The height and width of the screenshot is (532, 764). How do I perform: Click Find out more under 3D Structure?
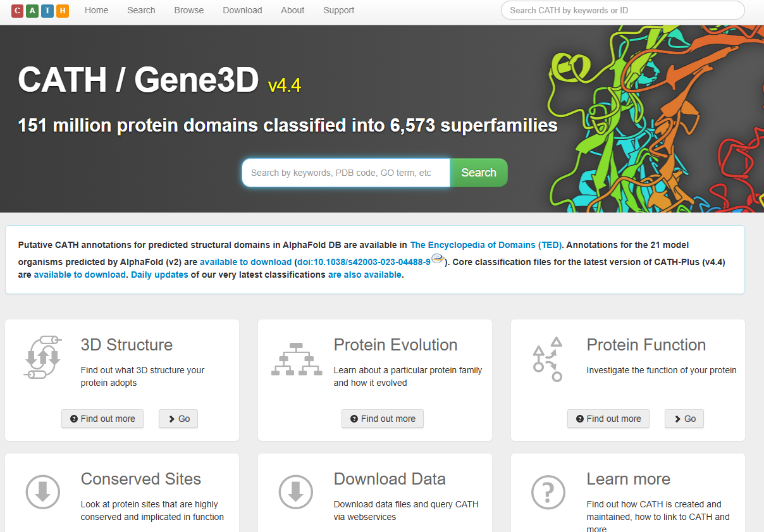[102, 419]
